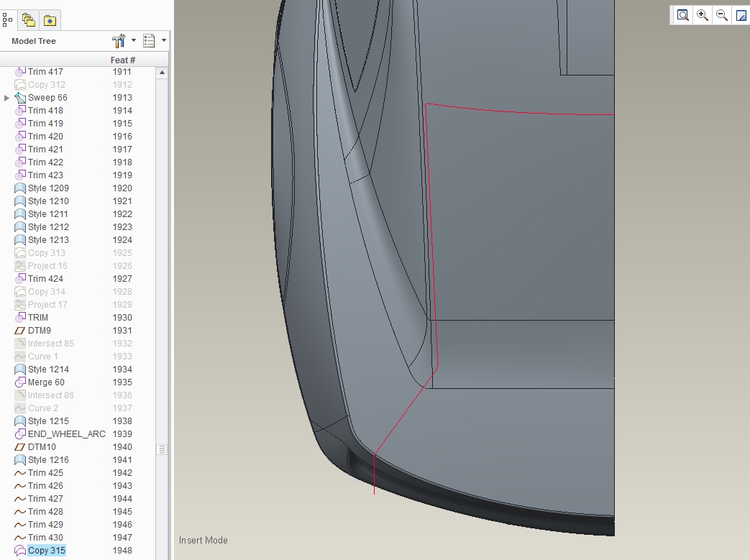This screenshot has height=560, width=750.
Task: Click the Copy 313 feature icon
Action: 20,252
